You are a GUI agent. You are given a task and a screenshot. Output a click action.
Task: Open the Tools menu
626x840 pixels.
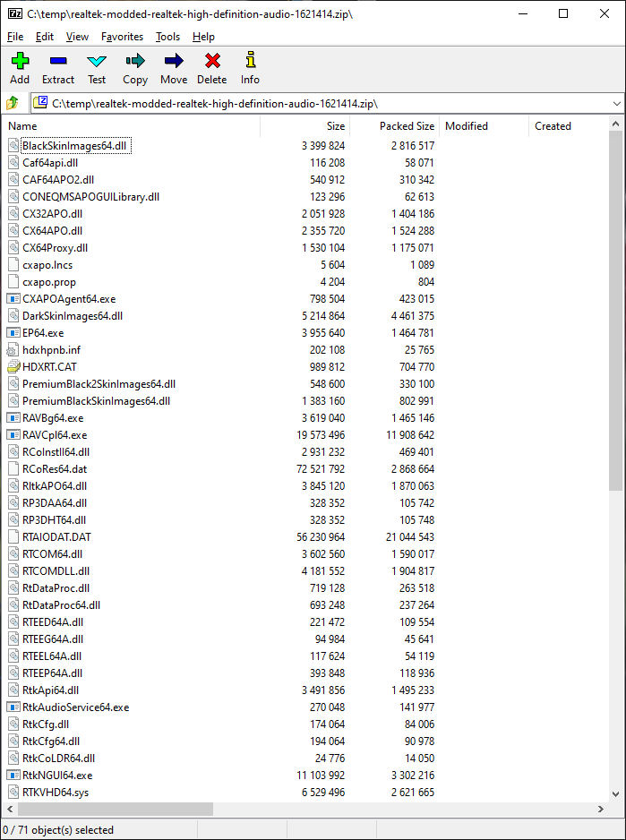click(x=167, y=37)
